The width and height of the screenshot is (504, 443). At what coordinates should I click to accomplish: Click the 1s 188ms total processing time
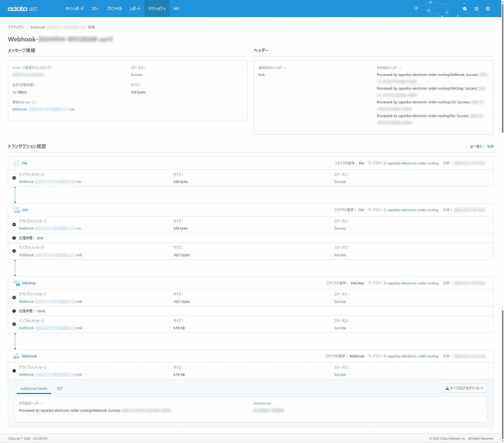[x=20, y=92]
